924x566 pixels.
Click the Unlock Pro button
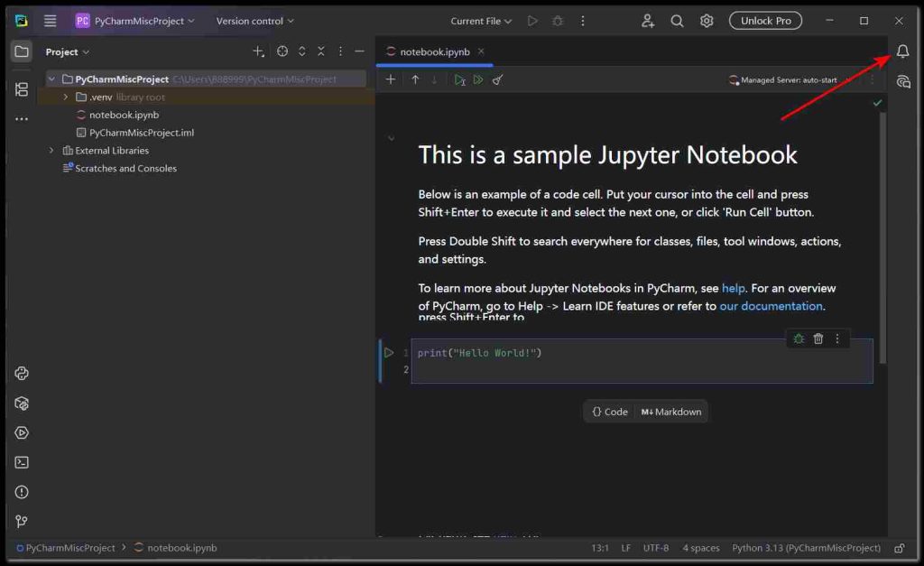click(x=765, y=21)
